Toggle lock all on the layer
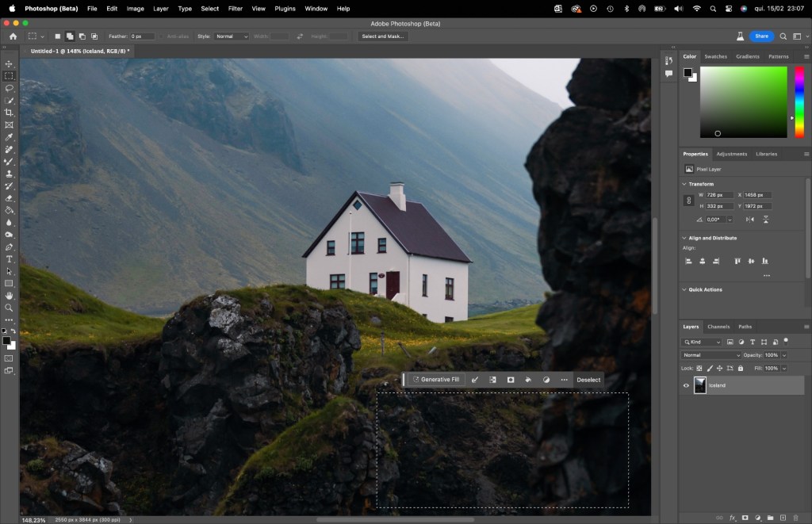Viewport: 812px width, 524px height. pyautogui.click(x=741, y=368)
